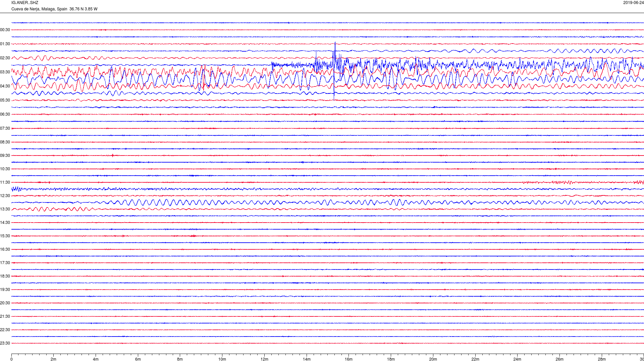This screenshot has height=362, width=644.
Task: Select the 02:30 time label
Action: click(5, 58)
